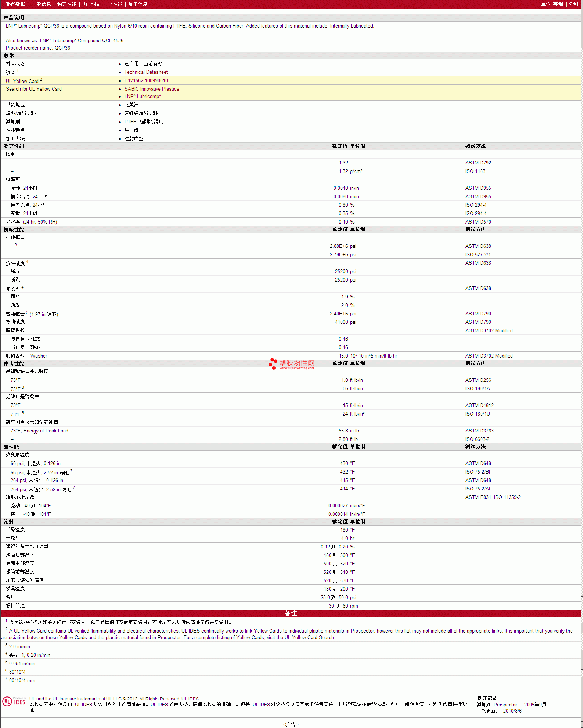Click the ISO 6603-2 test method

click(477, 439)
